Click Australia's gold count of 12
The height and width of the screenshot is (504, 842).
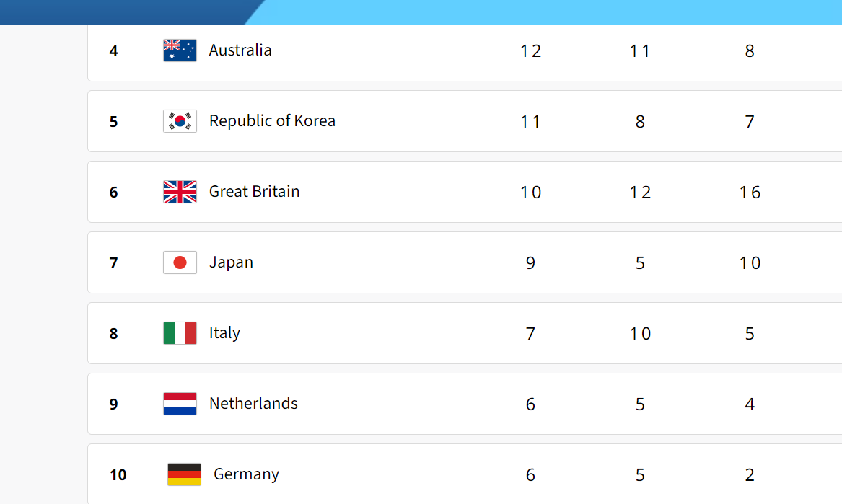coord(530,51)
